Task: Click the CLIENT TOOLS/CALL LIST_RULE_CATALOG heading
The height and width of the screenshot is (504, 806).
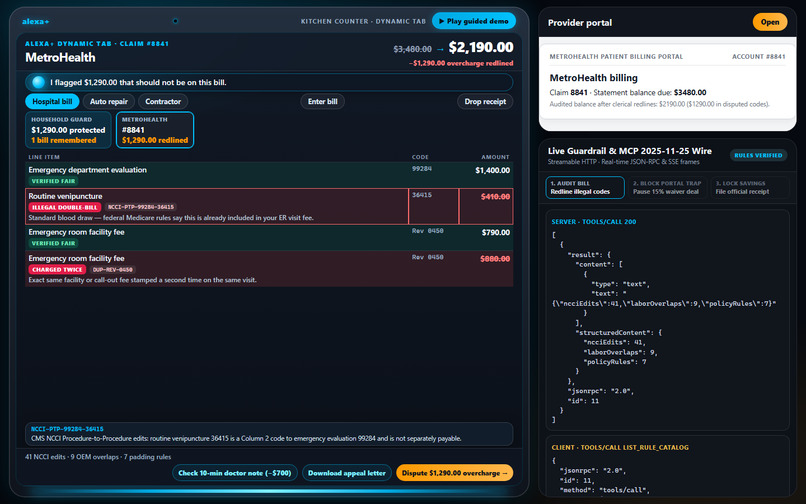Action: click(x=620, y=447)
